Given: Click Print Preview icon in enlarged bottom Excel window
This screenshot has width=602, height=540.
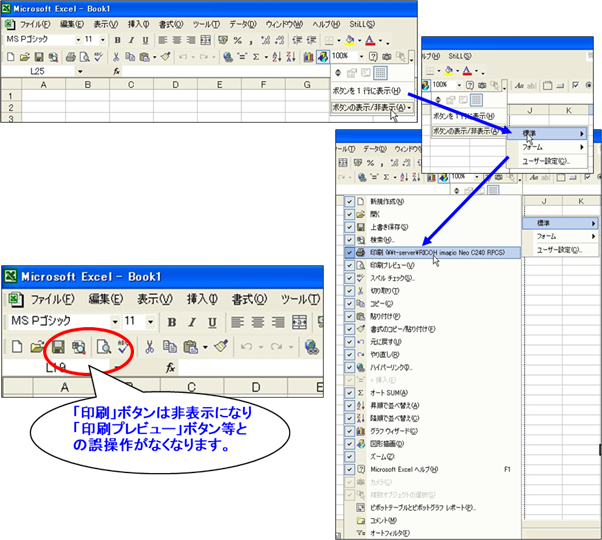Looking at the screenshot, I should click(104, 347).
